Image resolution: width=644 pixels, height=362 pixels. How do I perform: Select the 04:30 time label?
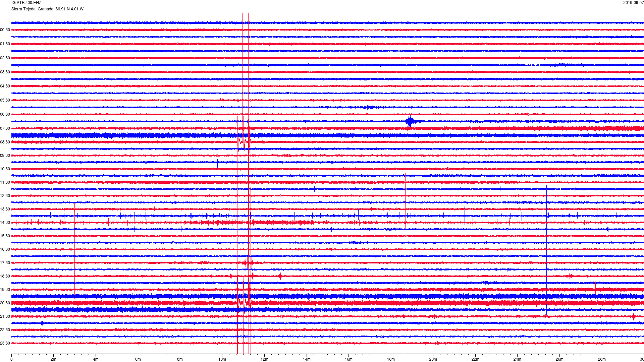[x=5, y=86]
